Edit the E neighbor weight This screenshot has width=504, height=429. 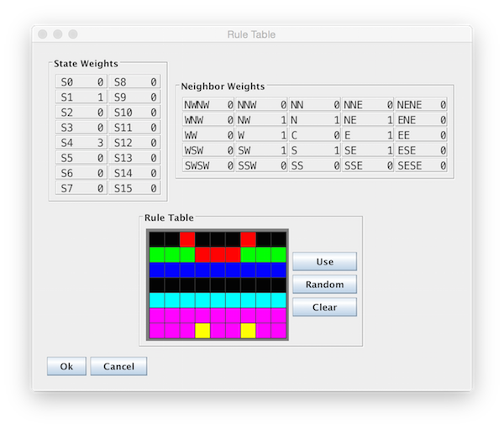[368, 135]
